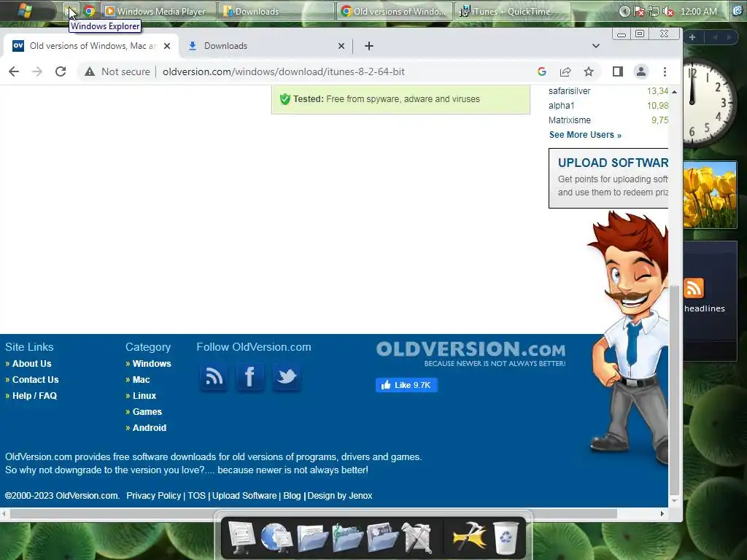Open the computer monitor dock icon
Viewport: 747px width, 560px height.
[x=241, y=537]
